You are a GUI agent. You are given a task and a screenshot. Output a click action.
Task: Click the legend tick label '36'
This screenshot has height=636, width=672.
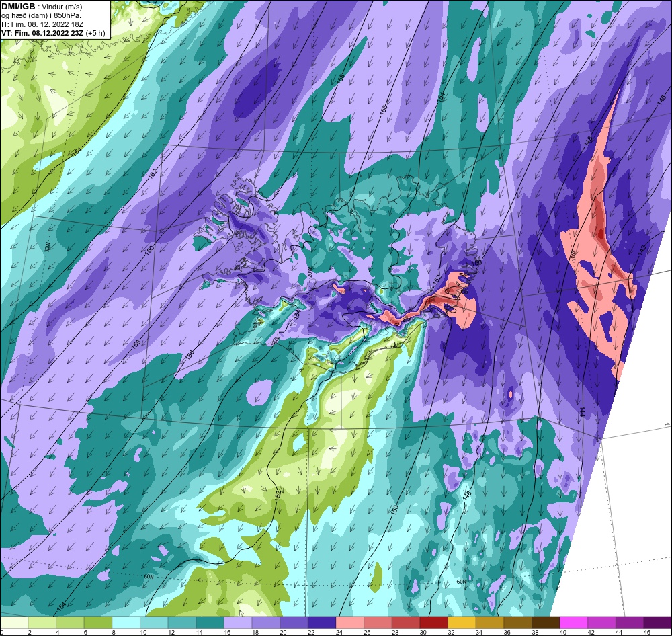[507, 632]
